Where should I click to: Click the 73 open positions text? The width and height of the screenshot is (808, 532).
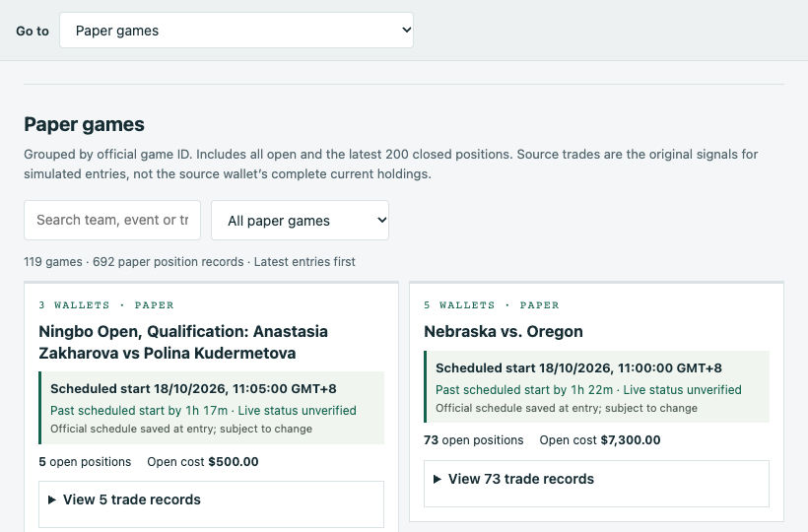474,440
